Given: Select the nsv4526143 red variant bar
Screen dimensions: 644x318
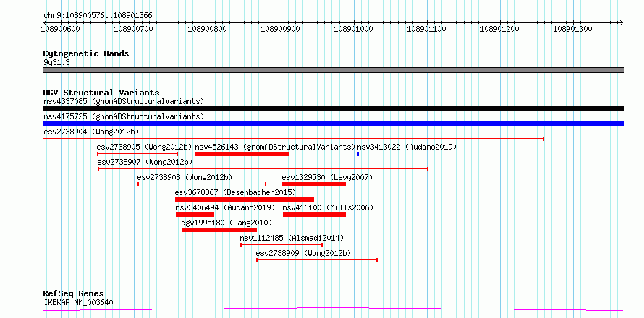Looking at the screenshot, I should (242, 154).
